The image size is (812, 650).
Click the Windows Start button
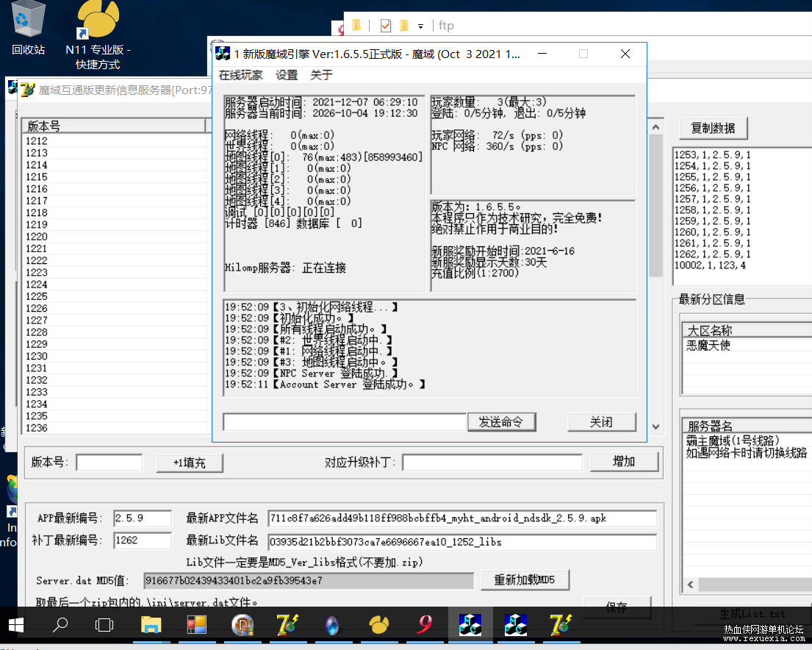click(16, 624)
